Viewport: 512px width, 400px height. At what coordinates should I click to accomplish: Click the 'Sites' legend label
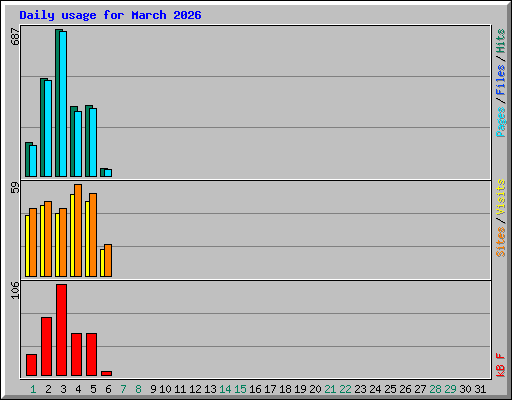click(500, 242)
